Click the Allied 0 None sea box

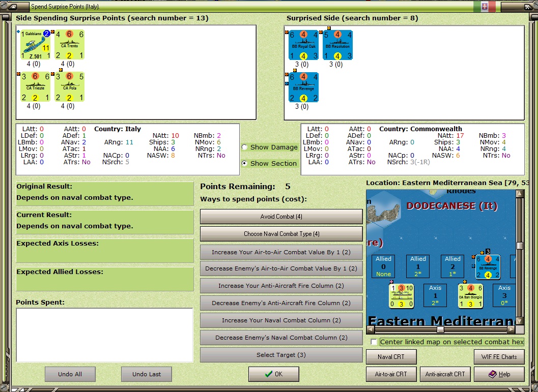click(383, 266)
